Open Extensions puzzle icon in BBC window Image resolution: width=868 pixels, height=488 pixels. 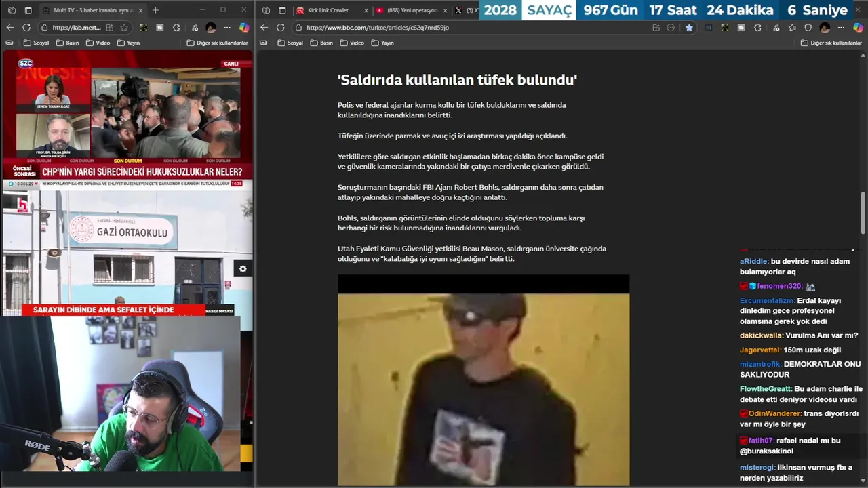[x=757, y=27]
